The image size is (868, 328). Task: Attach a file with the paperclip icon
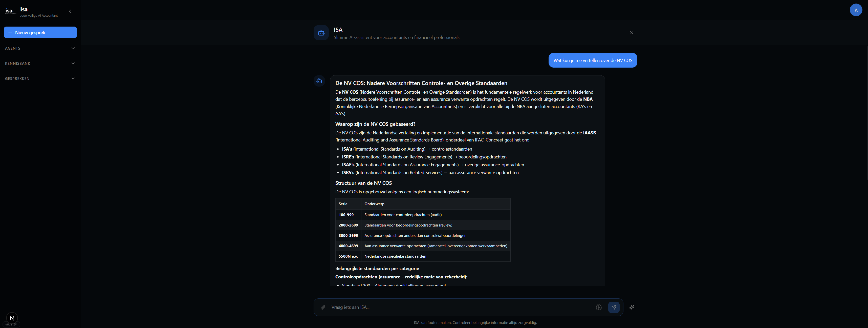click(323, 307)
